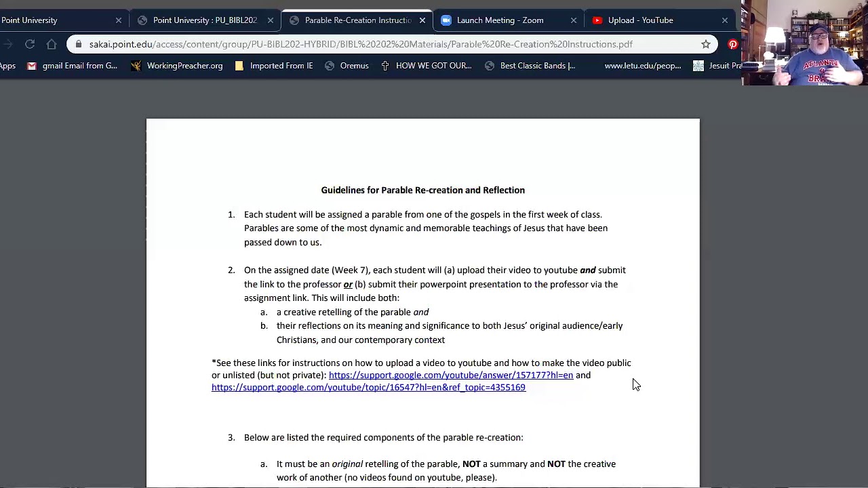The width and height of the screenshot is (868, 488).
Task: Reload the page with the refresh icon
Action: pyautogui.click(x=30, y=44)
